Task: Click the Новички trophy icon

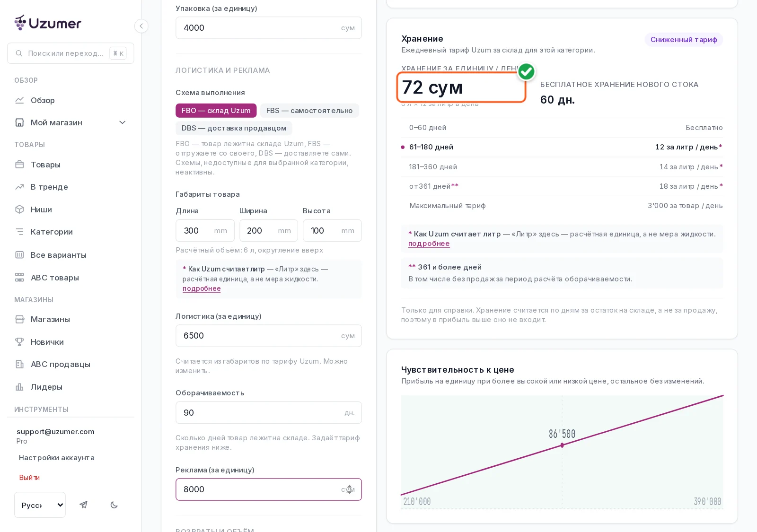Action: pyautogui.click(x=19, y=342)
